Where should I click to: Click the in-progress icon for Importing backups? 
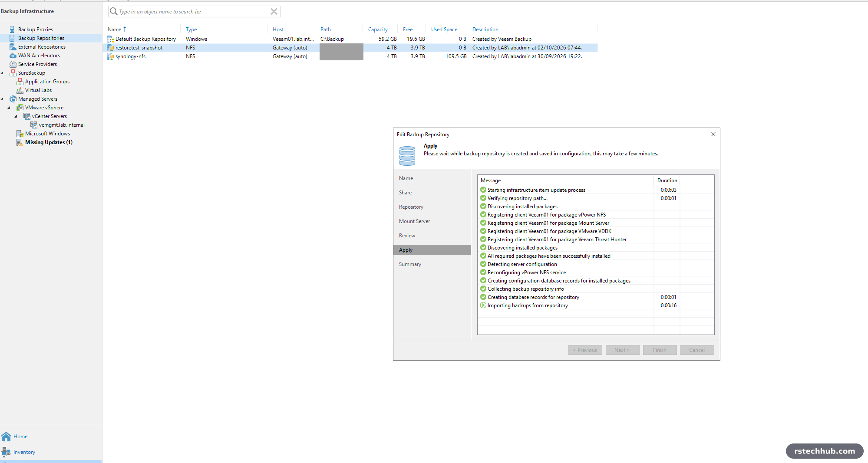(483, 305)
